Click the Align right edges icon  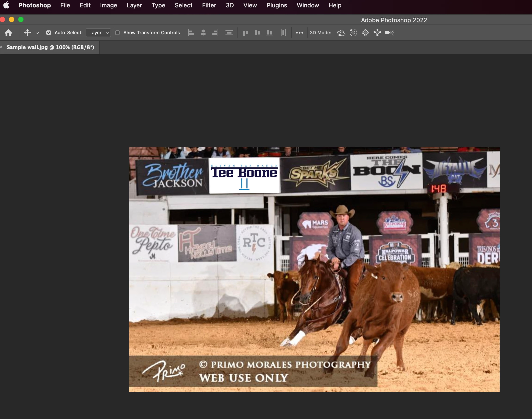[215, 33]
